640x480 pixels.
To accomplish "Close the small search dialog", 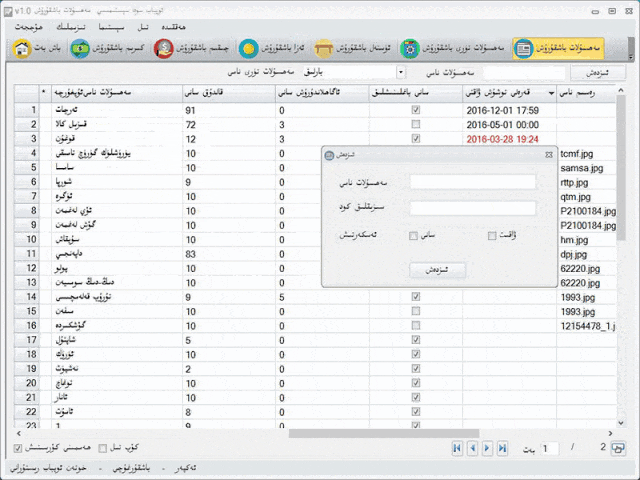I will [548, 155].
